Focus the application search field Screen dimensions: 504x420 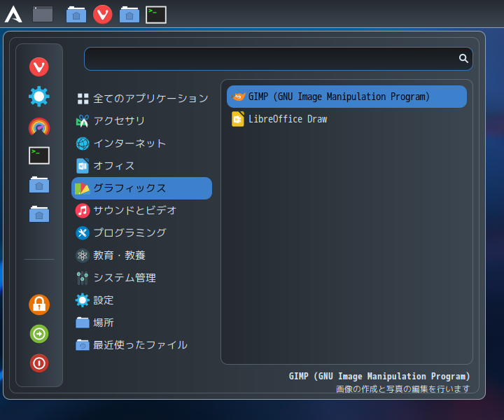[278, 59]
